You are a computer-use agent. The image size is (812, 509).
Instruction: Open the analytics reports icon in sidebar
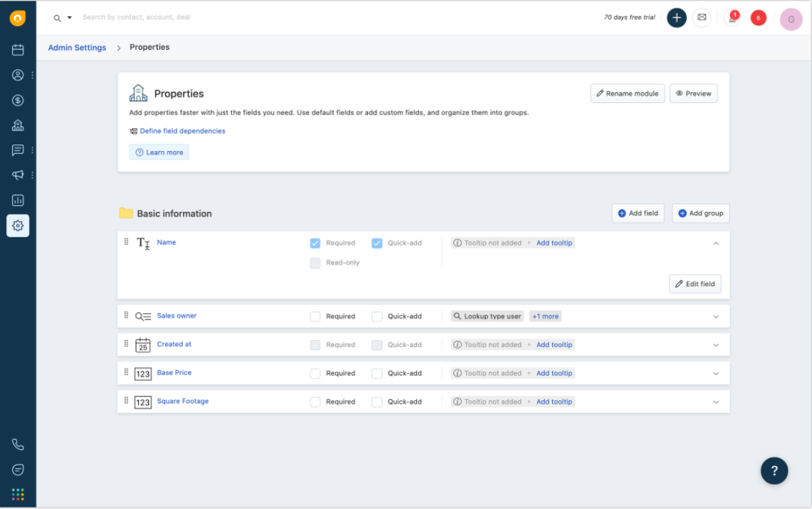[x=18, y=200]
